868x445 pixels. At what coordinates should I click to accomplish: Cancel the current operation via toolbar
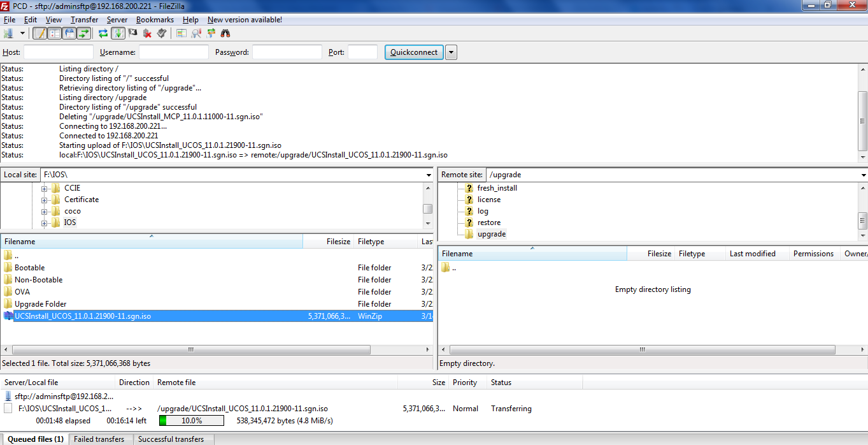133,33
